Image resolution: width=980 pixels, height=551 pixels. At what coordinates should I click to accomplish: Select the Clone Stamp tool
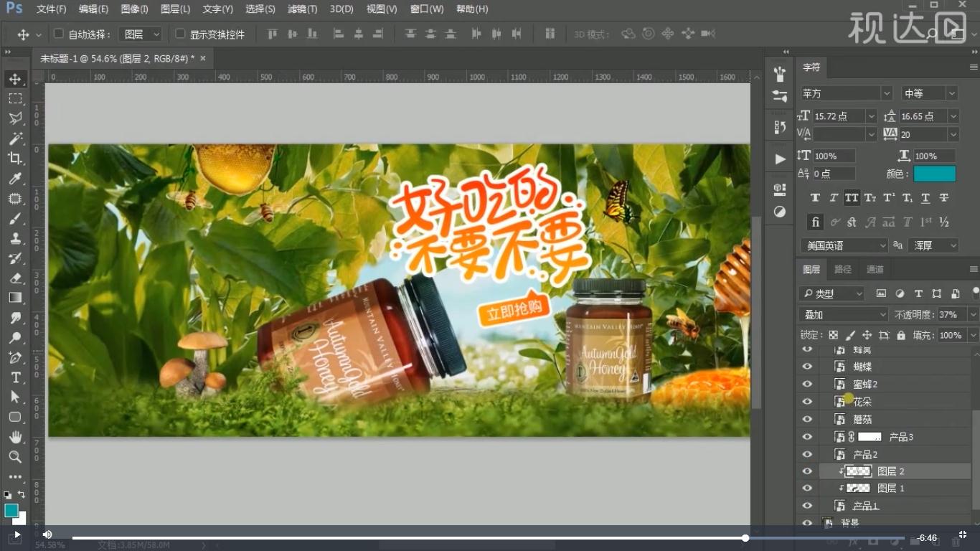coord(16,239)
